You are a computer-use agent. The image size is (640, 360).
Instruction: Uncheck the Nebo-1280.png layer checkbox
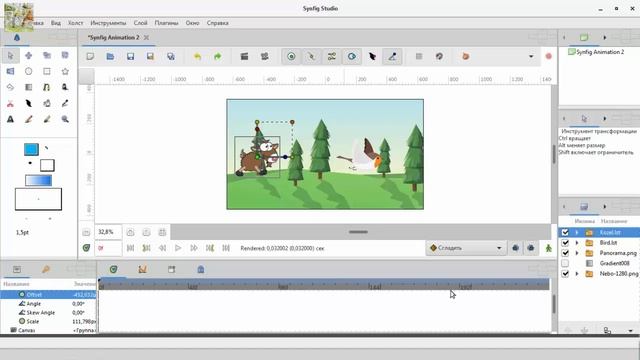click(x=565, y=273)
